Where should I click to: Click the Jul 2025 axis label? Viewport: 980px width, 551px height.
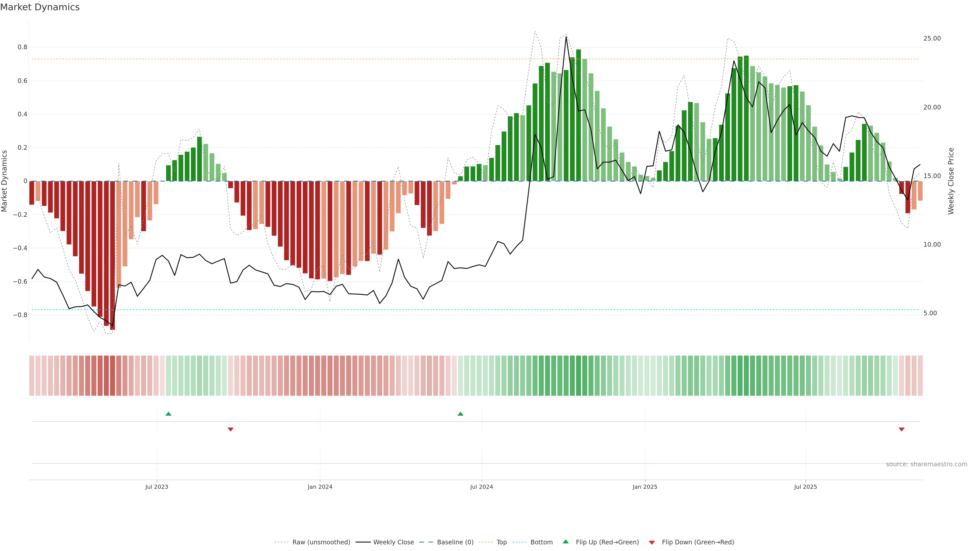pos(805,487)
